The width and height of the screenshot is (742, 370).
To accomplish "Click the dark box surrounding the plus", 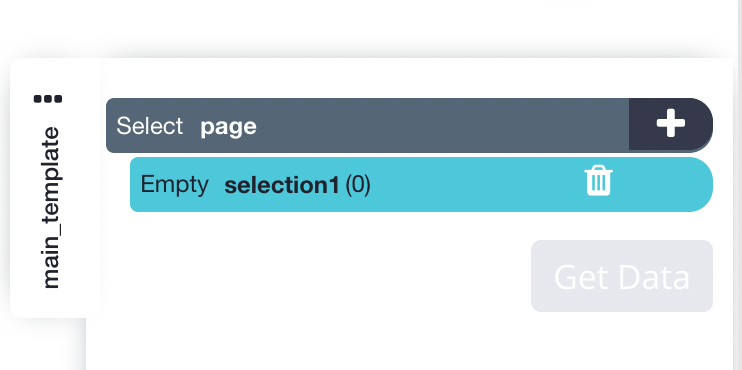I will click(671, 124).
